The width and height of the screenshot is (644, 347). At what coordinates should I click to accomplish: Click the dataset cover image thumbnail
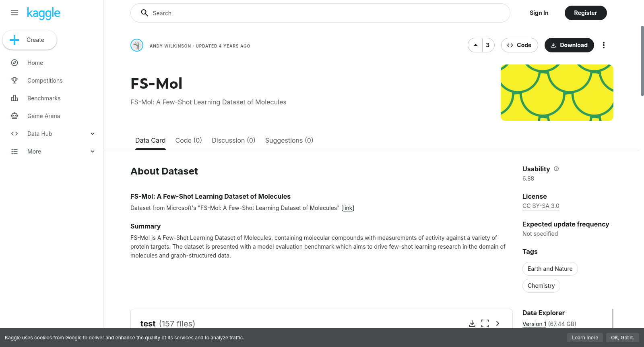pyautogui.click(x=557, y=93)
